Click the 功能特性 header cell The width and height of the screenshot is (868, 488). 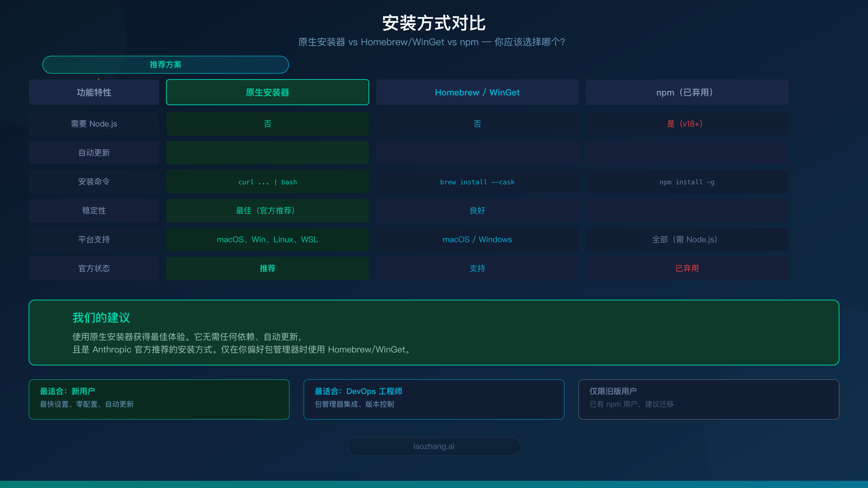pos(94,92)
